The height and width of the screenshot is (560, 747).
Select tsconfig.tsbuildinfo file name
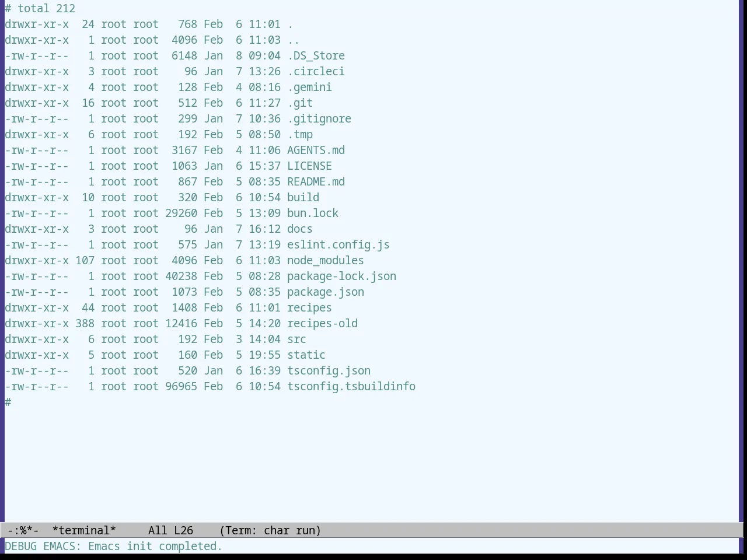351,387
